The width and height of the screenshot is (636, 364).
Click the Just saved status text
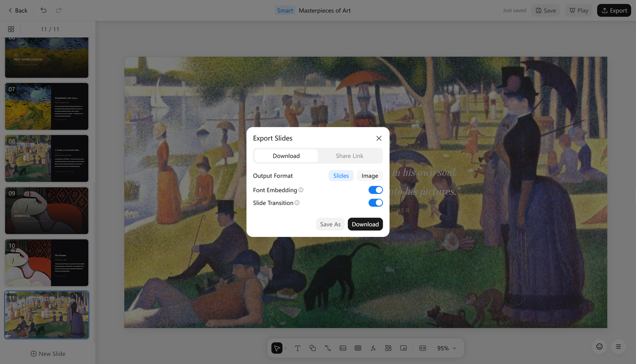[x=514, y=10]
